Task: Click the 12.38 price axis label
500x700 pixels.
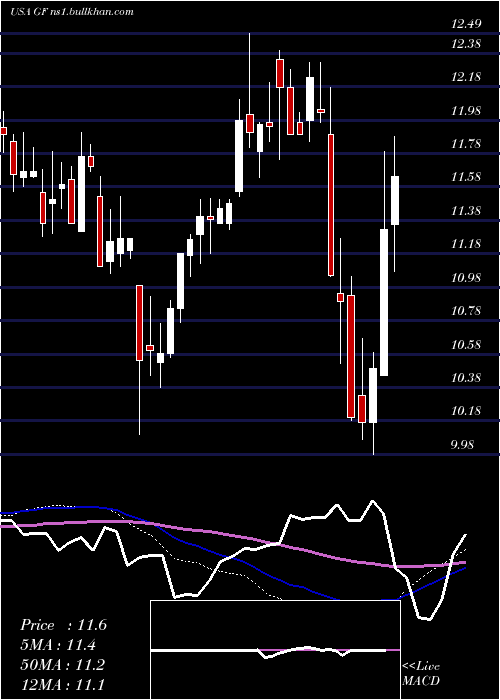Action: [x=466, y=44]
